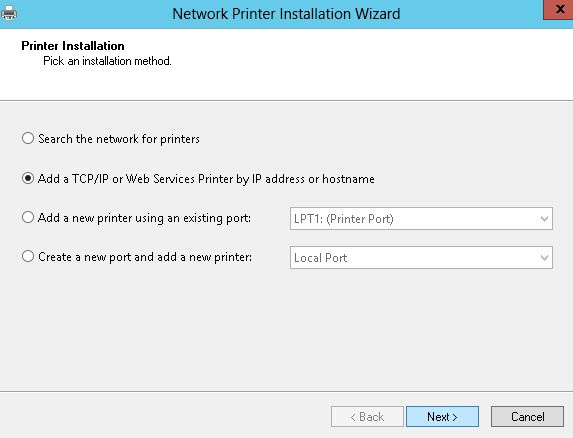Click the Network Printer Installation Wizard title
Image resolution: width=573 pixels, height=438 pixels.
(x=286, y=14)
